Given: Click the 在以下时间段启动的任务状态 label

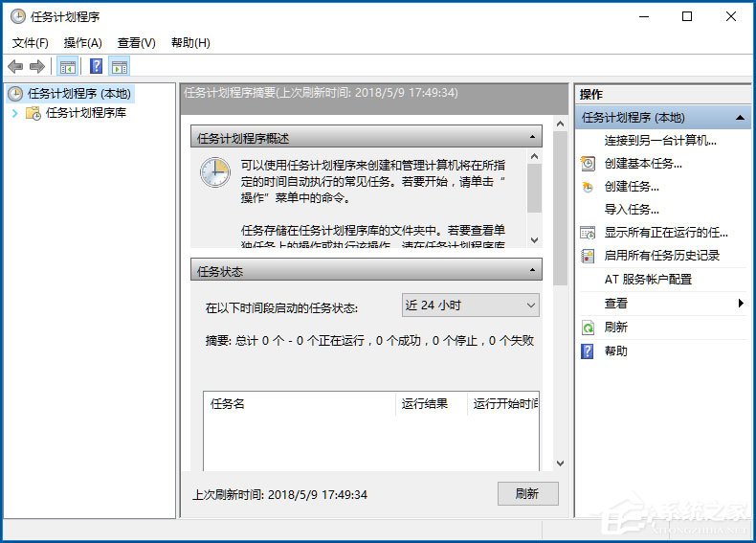Looking at the screenshot, I should (x=281, y=308).
